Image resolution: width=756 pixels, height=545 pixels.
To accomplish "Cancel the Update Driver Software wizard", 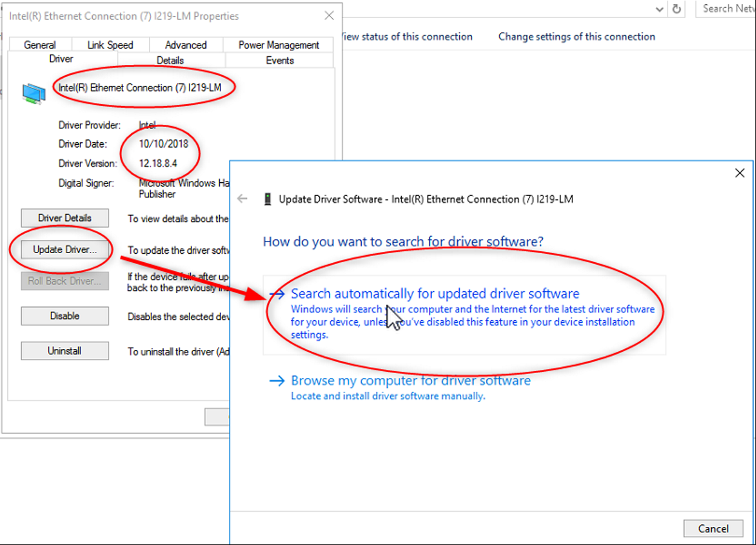I will [713, 529].
